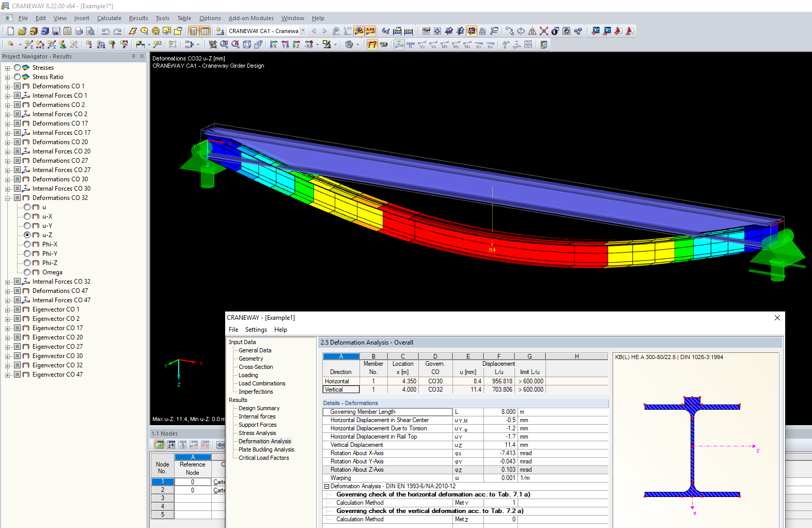Open Load Combinations in CRANEWAY navigator
The image size is (812, 528).
click(262, 383)
